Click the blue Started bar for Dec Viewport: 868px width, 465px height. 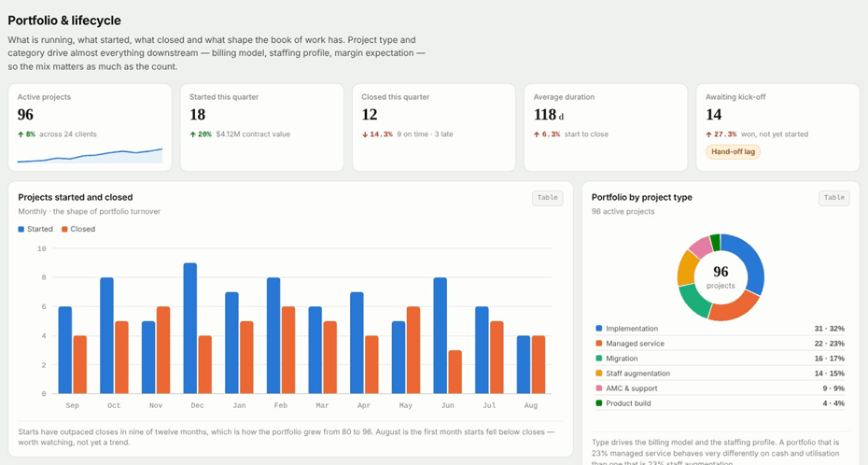tap(189, 329)
